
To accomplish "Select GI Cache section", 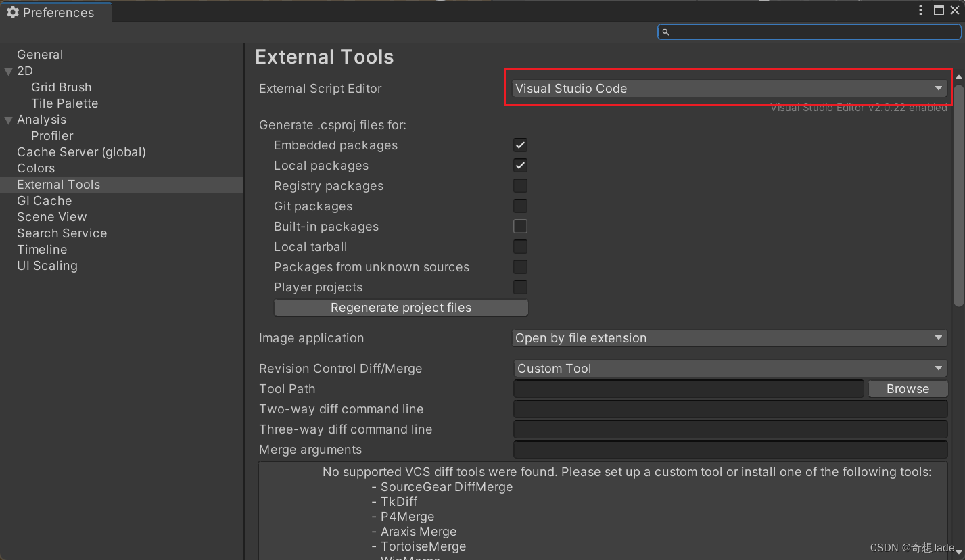I will [x=44, y=201].
